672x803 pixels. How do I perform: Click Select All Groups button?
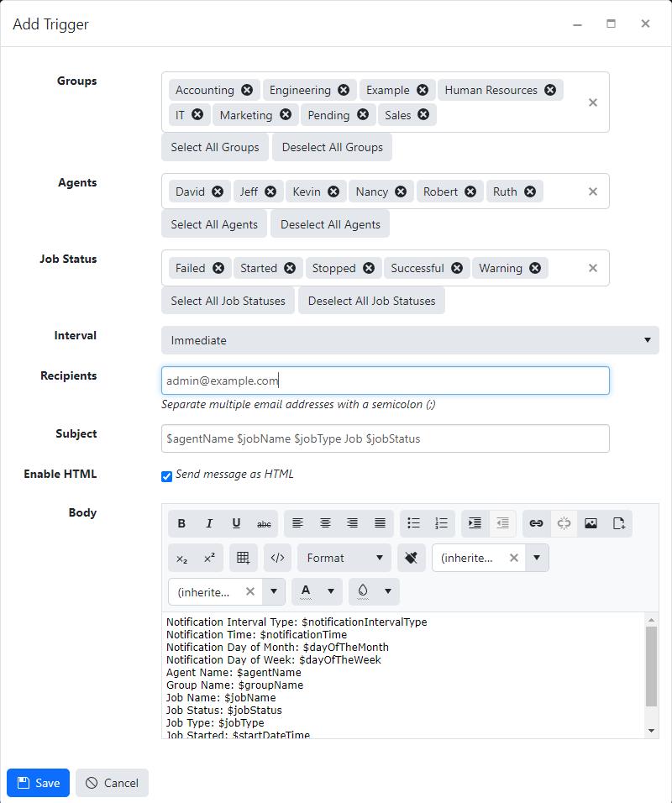pyautogui.click(x=215, y=147)
